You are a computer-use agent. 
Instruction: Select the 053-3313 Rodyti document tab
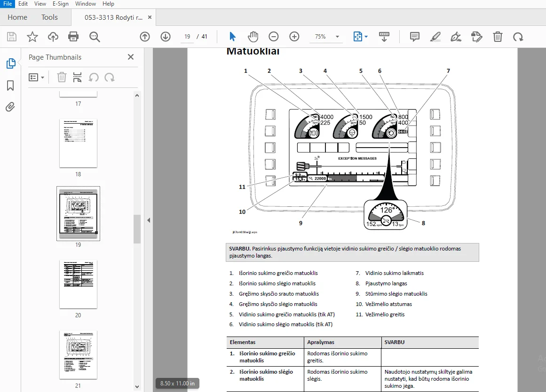point(113,17)
